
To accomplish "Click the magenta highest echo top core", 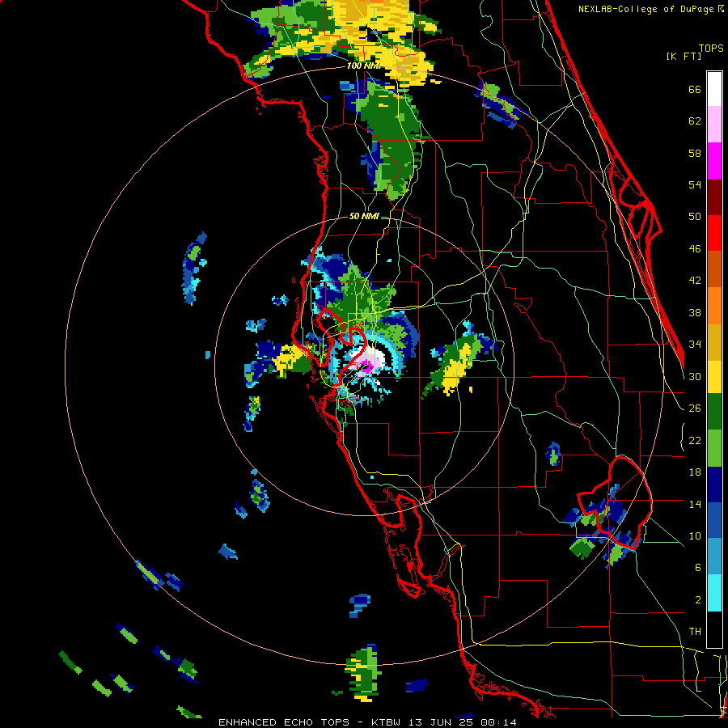I will [366, 366].
